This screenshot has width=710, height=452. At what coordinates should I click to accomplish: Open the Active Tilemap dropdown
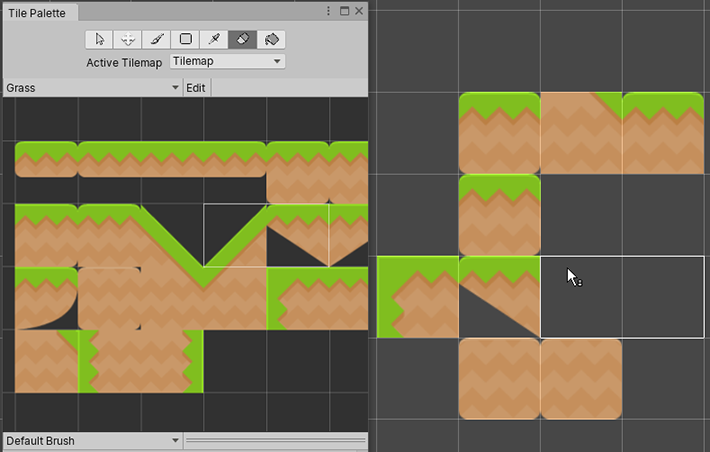[227, 62]
